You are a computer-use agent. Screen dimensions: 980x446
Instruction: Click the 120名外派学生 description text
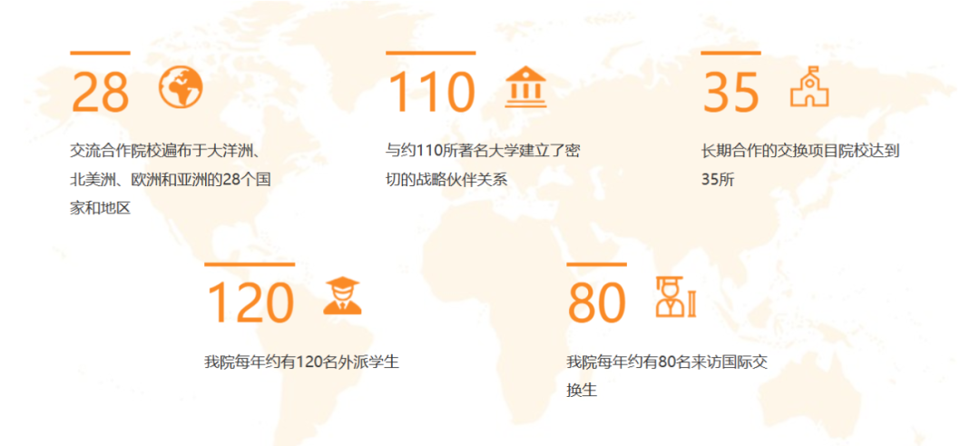click(x=301, y=362)
